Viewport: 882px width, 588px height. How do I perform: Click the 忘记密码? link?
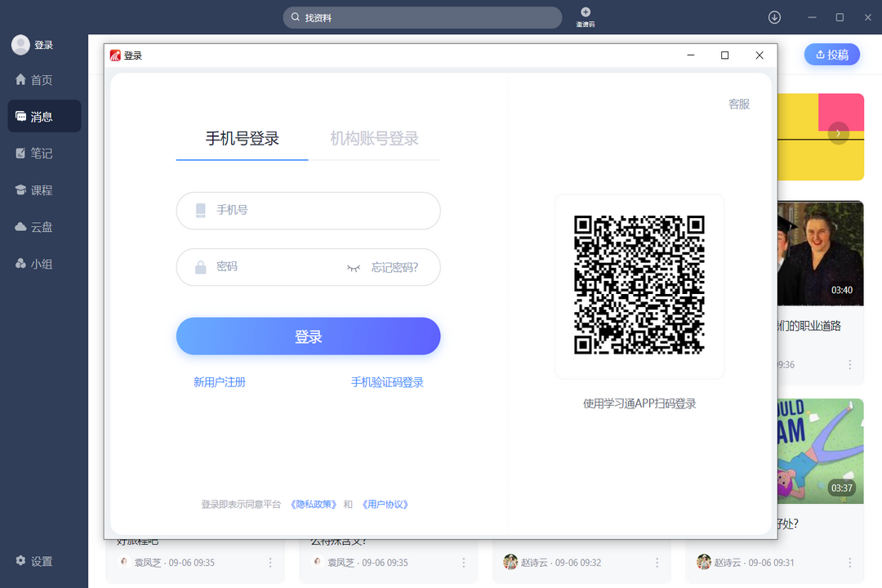click(x=394, y=268)
